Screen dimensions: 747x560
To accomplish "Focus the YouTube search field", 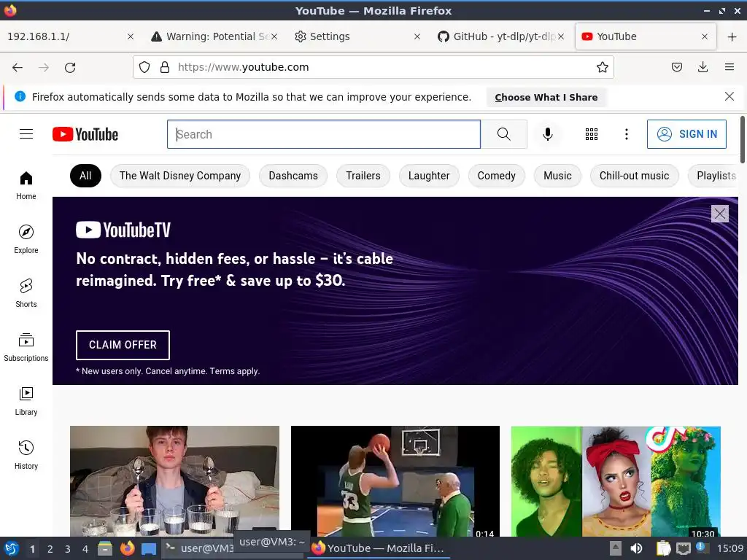I will [x=324, y=134].
